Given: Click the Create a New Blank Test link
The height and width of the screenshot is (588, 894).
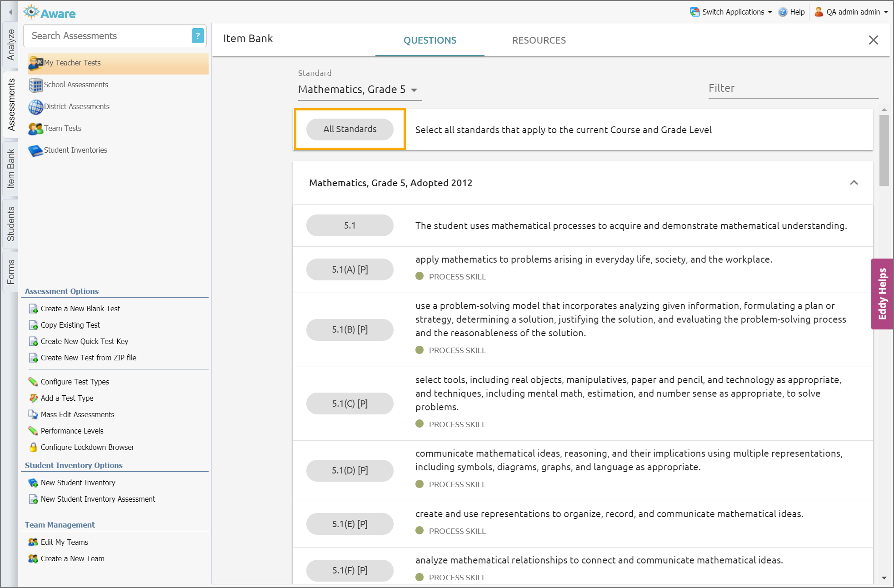Looking at the screenshot, I should click(80, 309).
